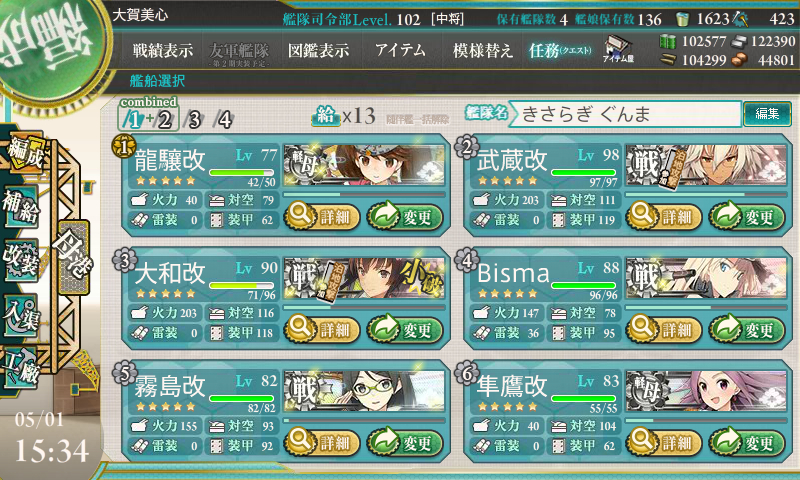Select combined fleet 1 tab
This screenshot has width=800, height=480.
134,120
